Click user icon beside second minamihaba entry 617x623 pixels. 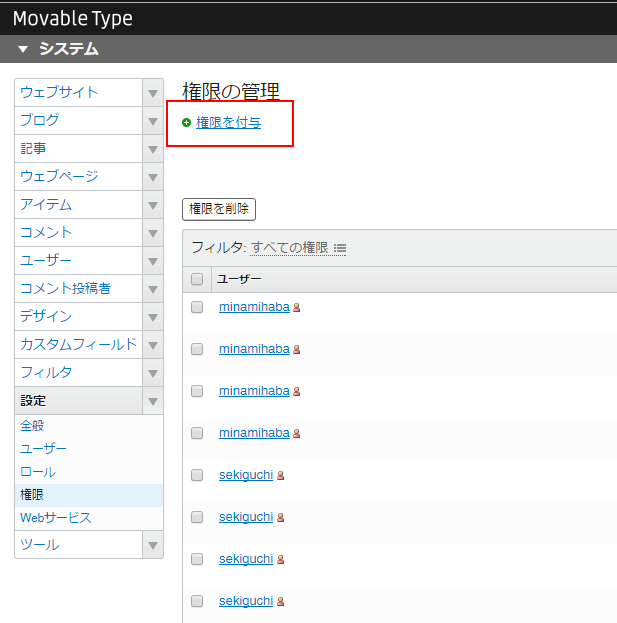click(297, 350)
